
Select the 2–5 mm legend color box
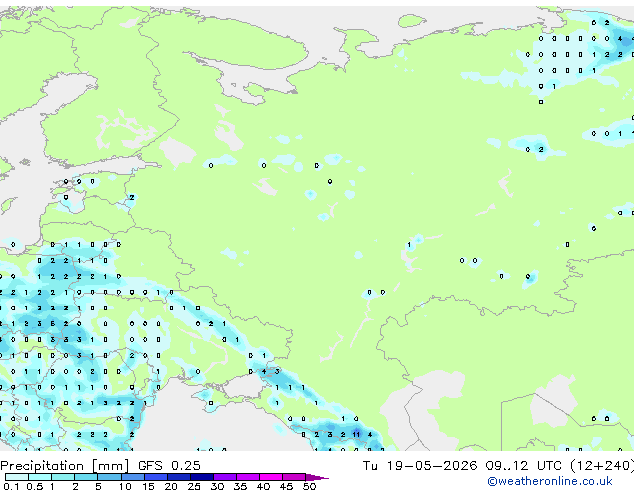[x=86, y=477]
